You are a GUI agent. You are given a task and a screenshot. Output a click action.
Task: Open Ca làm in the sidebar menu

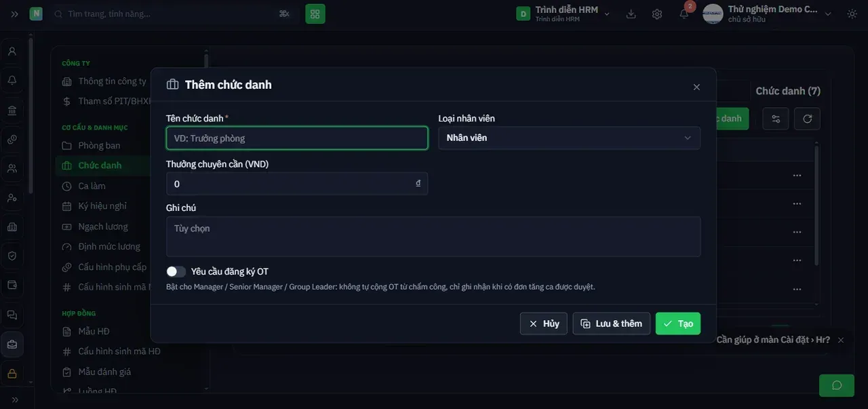[92, 186]
